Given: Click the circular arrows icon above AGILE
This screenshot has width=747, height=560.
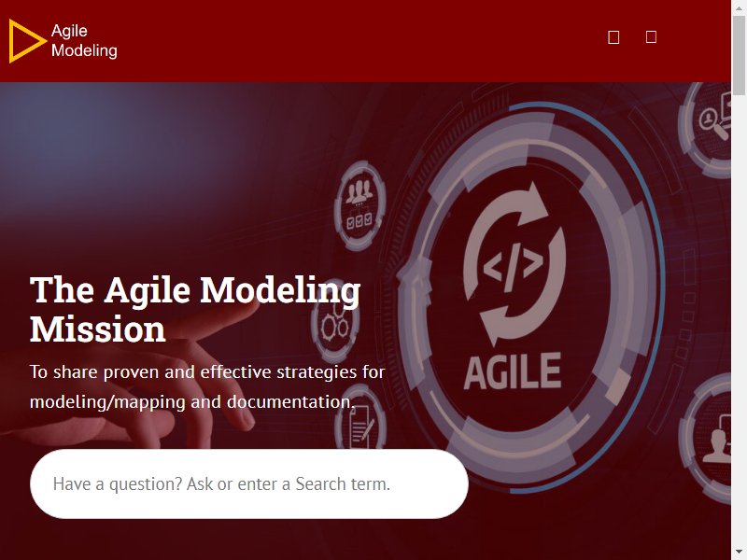Looking at the screenshot, I should 514,263.
